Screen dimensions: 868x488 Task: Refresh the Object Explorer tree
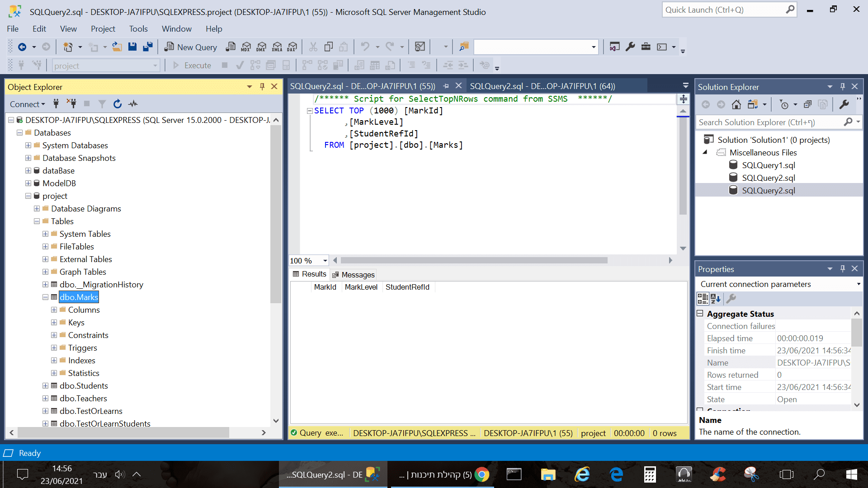click(x=118, y=104)
